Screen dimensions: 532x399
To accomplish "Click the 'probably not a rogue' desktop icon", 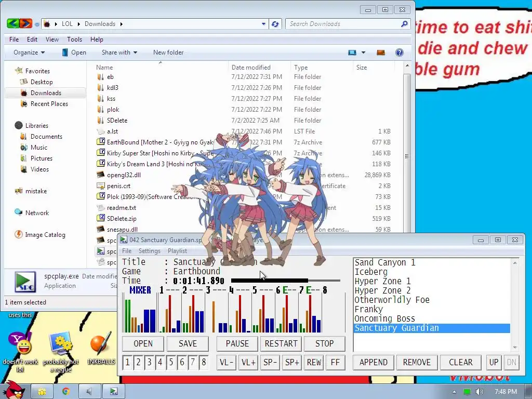I will pyautogui.click(x=61, y=343).
